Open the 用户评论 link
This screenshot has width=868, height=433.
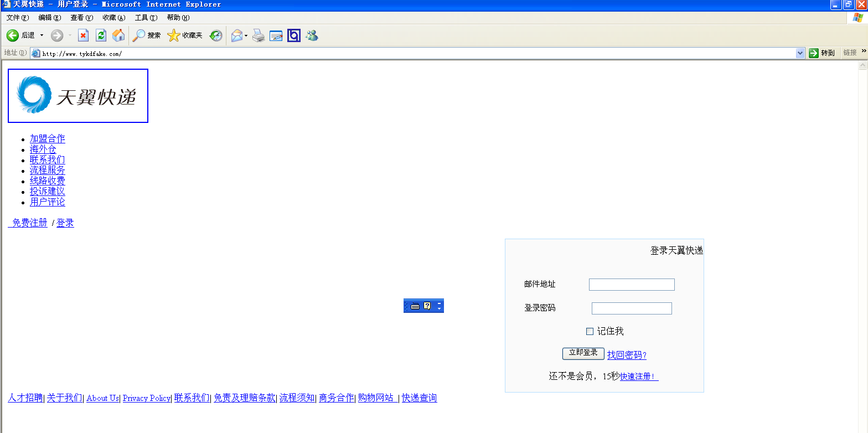(x=48, y=202)
